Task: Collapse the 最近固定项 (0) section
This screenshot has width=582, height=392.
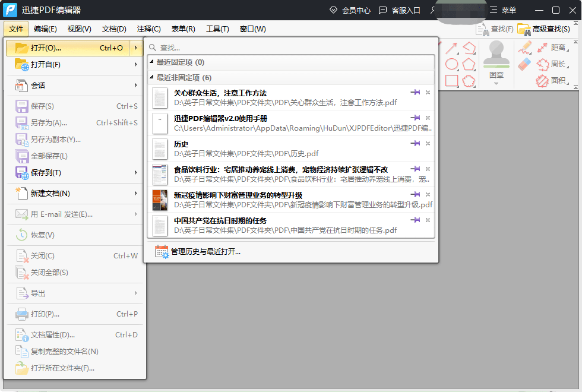Action: (151, 62)
